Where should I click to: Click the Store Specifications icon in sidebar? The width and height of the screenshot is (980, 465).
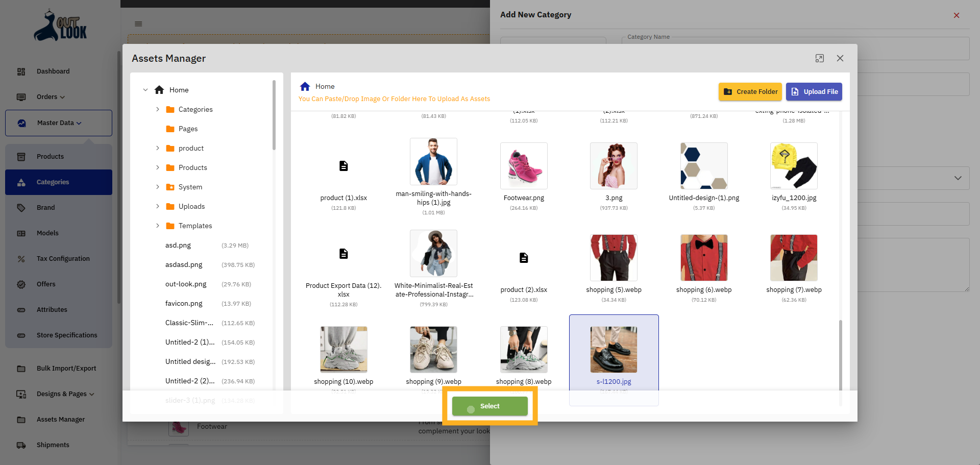pos(21,335)
